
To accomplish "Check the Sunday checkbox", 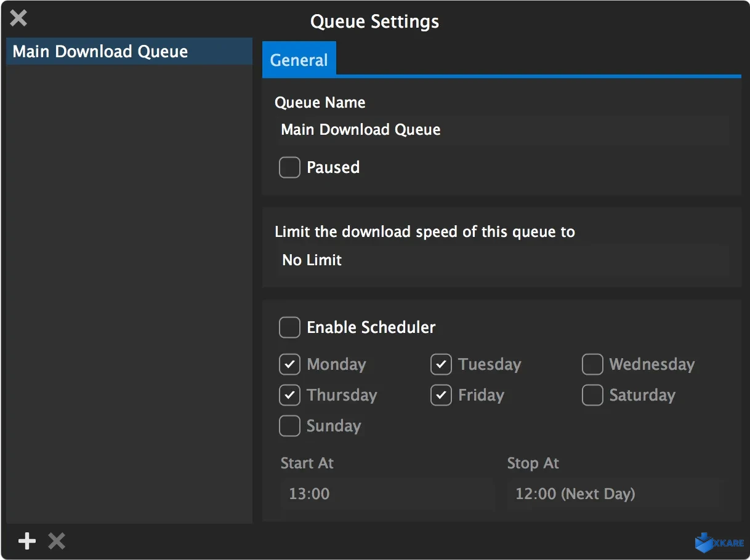I will click(x=289, y=426).
